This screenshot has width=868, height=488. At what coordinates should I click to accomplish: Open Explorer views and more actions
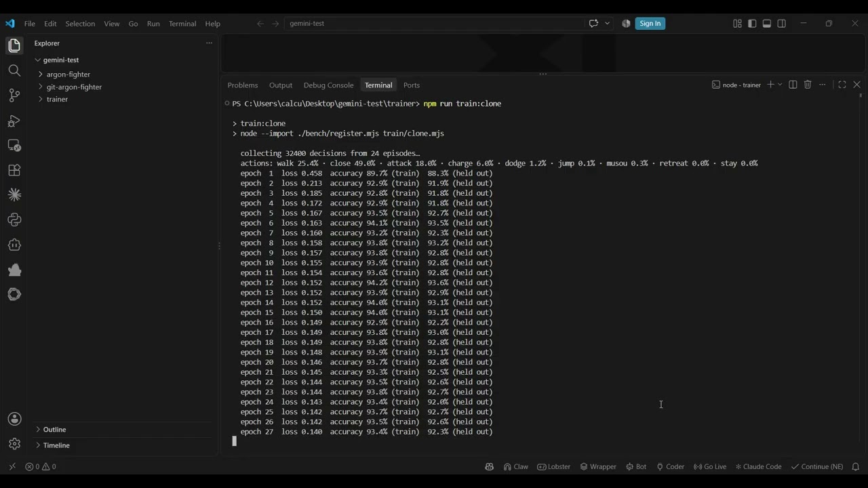(209, 43)
